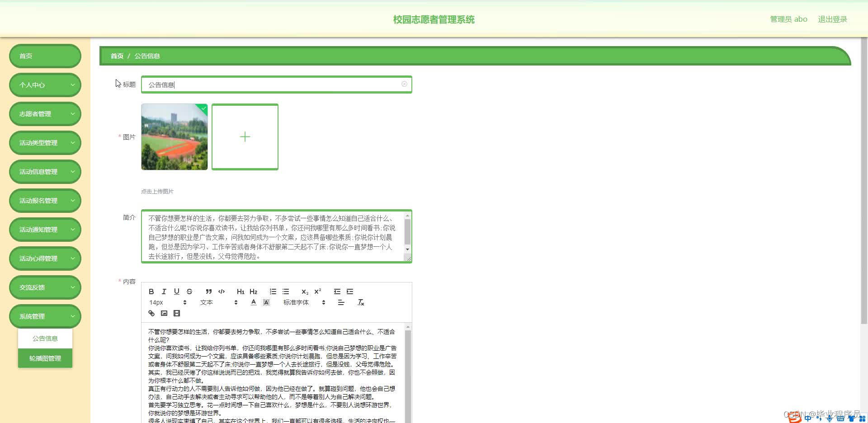Image resolution: width=868 pixels, height=423 pixels.
Task: Click the 简介 textarea scroll down arrow
Action: point(407,249)
